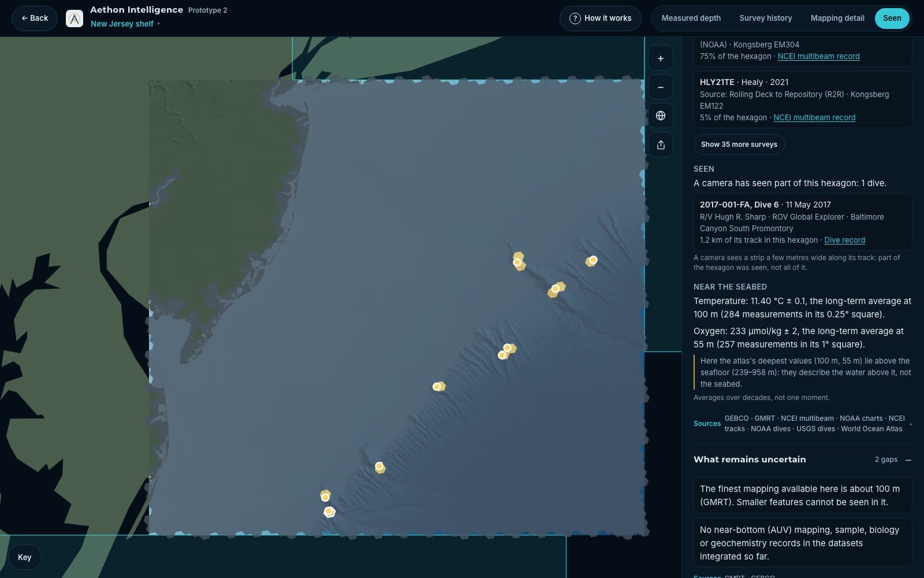Image resolution: width=924 pixels, height=578 pixels.
Task: Click the 'NEAR THE SEABED' section heading
Action: pyautogui.click(x=730, y=287)
